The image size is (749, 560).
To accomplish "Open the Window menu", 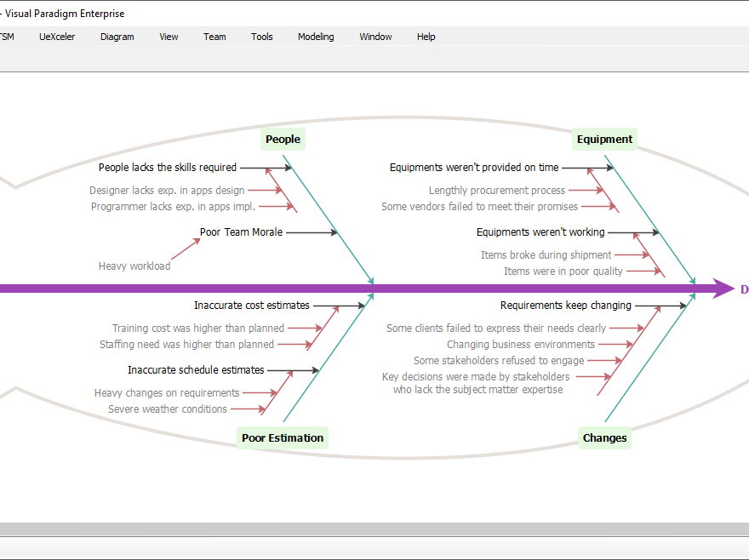I will pyautogui.click(x=375, y=37).
